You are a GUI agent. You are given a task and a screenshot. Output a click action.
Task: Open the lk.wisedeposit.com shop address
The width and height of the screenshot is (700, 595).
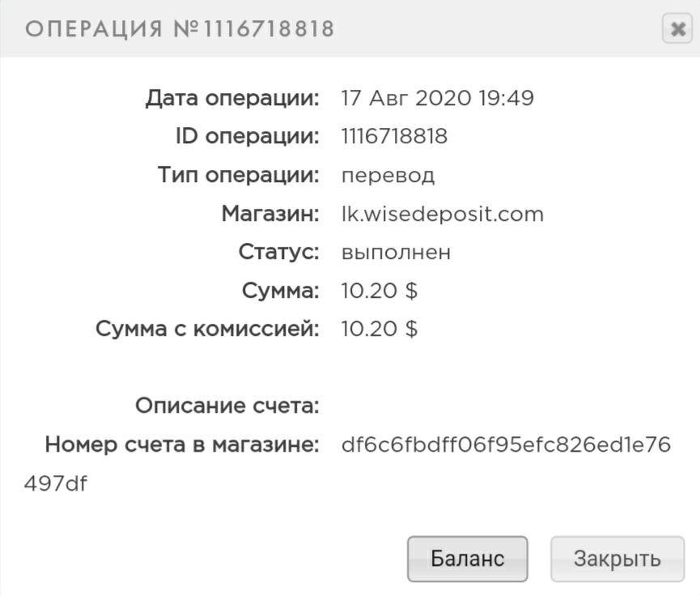pos(443,214)
